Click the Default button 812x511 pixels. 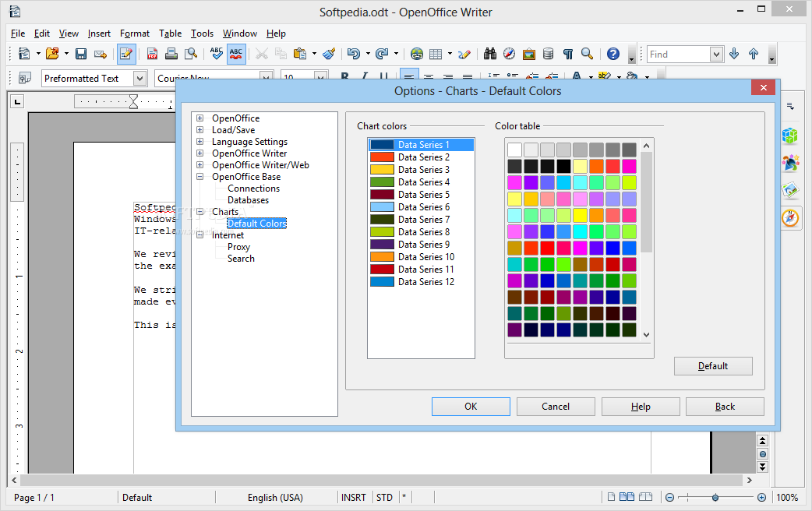click(x=713, y=366)
